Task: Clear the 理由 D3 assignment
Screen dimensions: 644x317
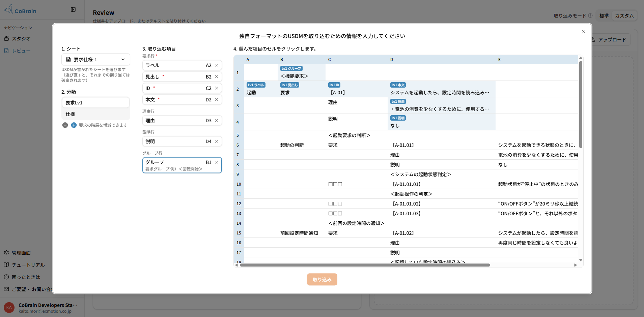Action: point(217,121)
